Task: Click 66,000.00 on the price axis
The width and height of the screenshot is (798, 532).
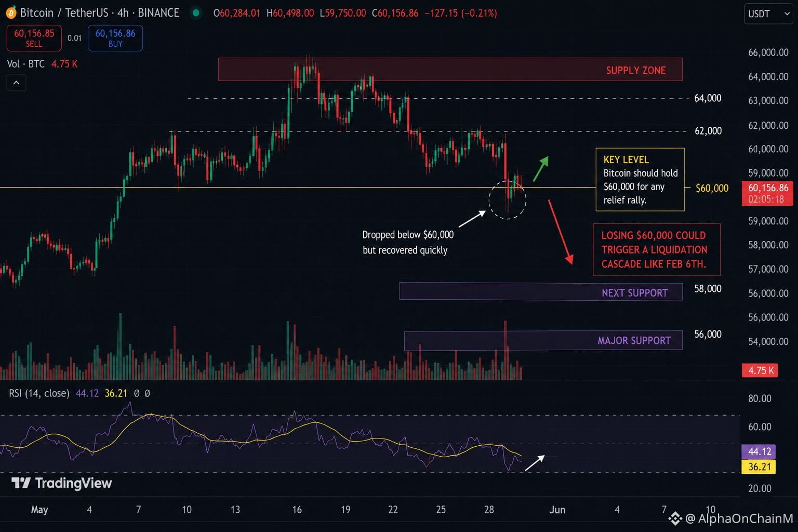Action: (x=768, y=52)
